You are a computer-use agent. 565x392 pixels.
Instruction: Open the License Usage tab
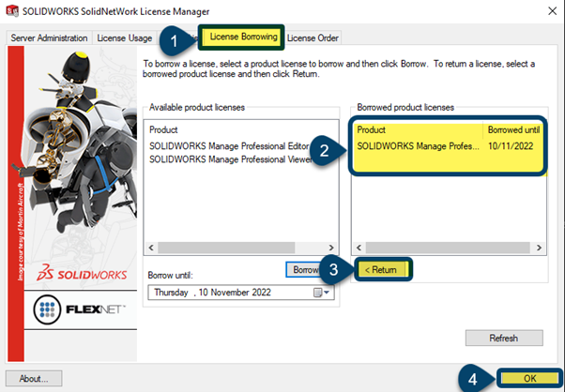(124, 38)
